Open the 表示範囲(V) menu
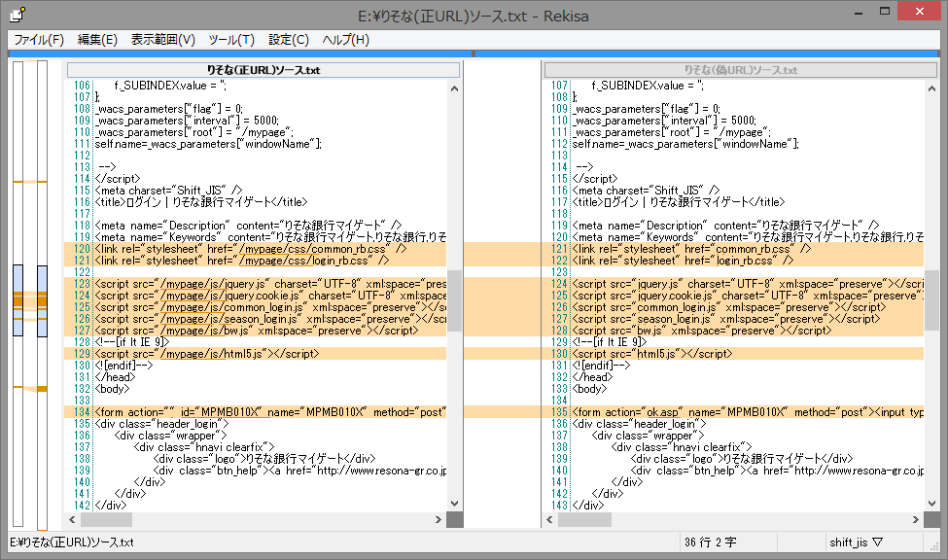Viewport: 948px width, 560px height. coord(163,40)
